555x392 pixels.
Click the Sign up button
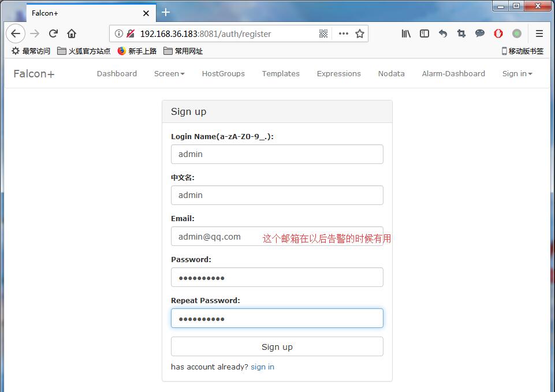point(277,346)
